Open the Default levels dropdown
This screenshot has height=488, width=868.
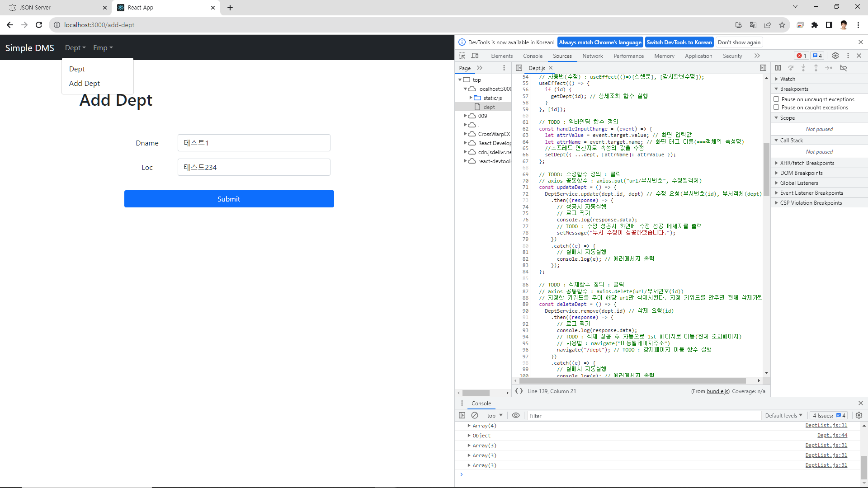783,415
